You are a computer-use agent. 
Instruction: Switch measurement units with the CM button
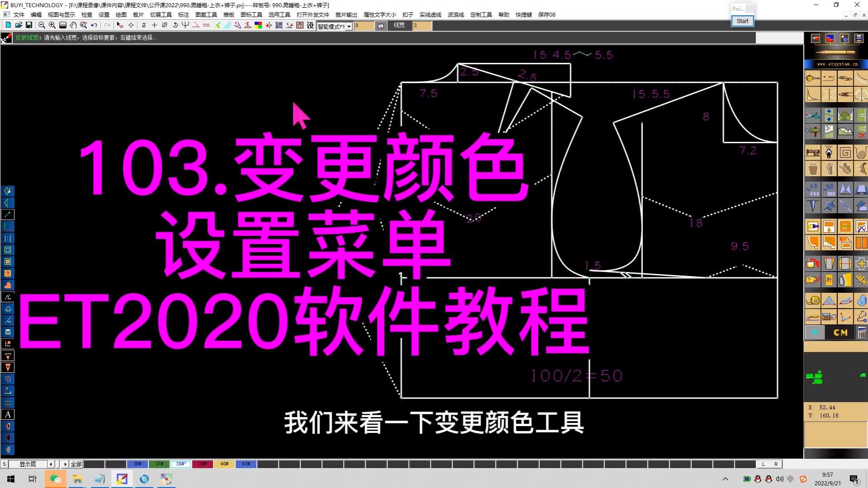[x=840, y=333]
